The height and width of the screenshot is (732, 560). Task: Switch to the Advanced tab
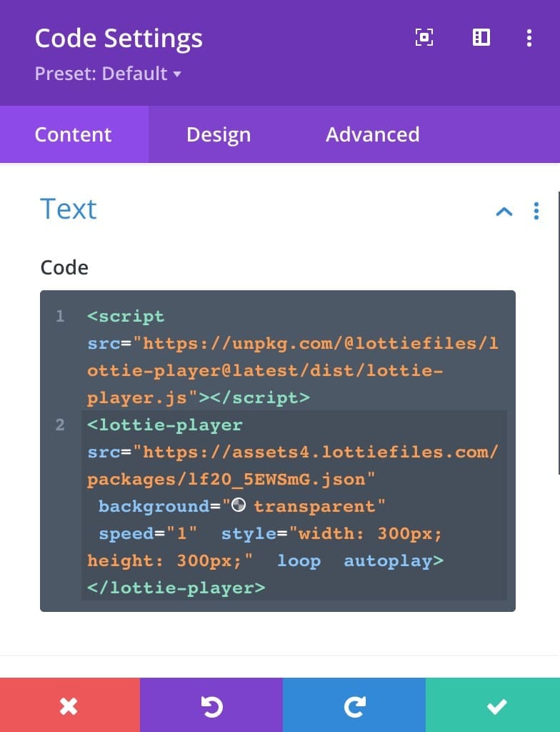click(x=372, y=134)
